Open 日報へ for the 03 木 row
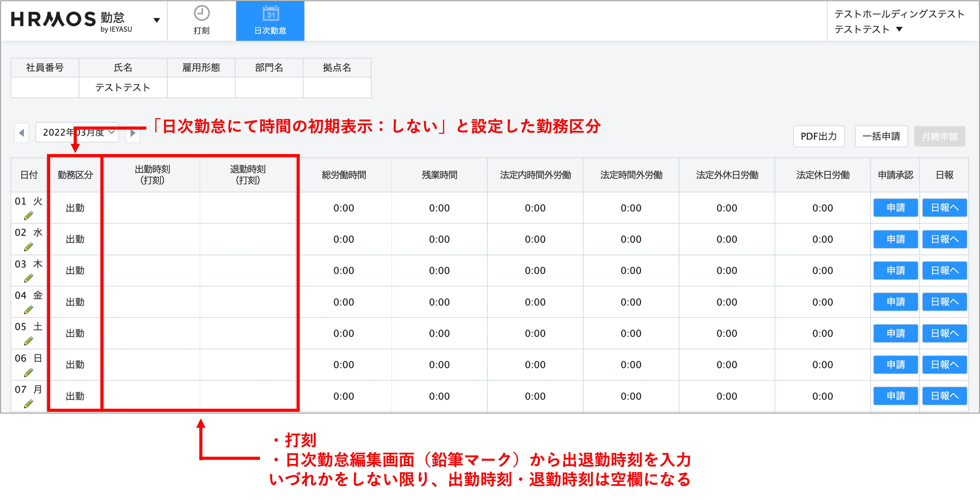 945,270
